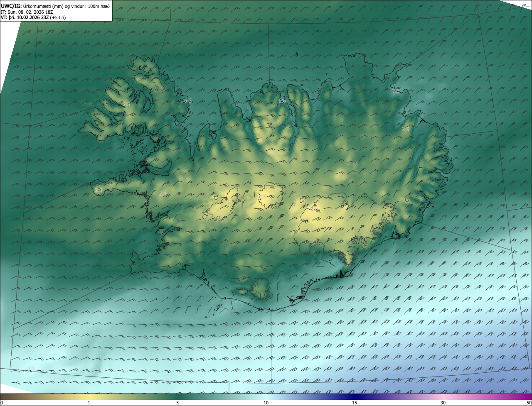
Task: Click the 1 tick on the color scale
Action: coord(89,403)
